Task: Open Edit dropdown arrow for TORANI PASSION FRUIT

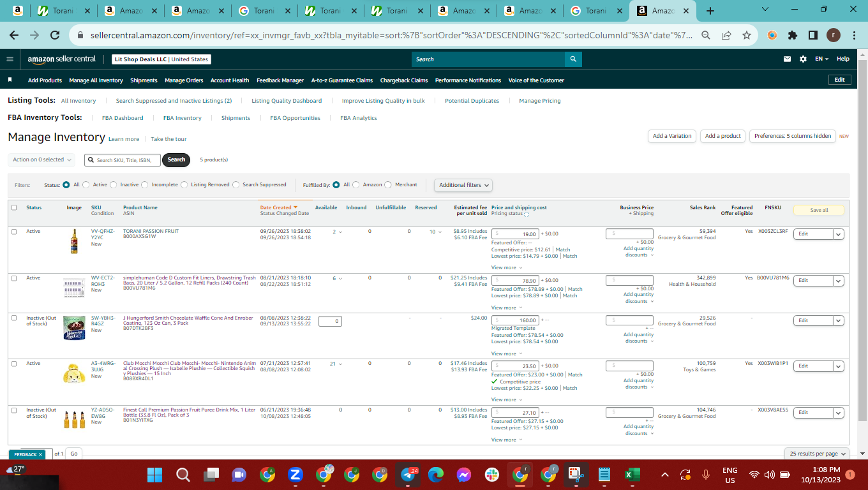Action: 839,234
